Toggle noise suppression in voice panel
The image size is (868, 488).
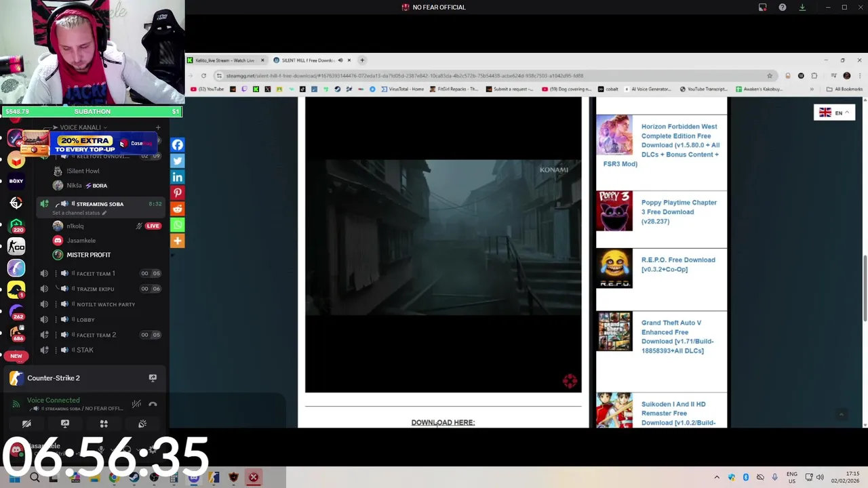pos(136,404)
